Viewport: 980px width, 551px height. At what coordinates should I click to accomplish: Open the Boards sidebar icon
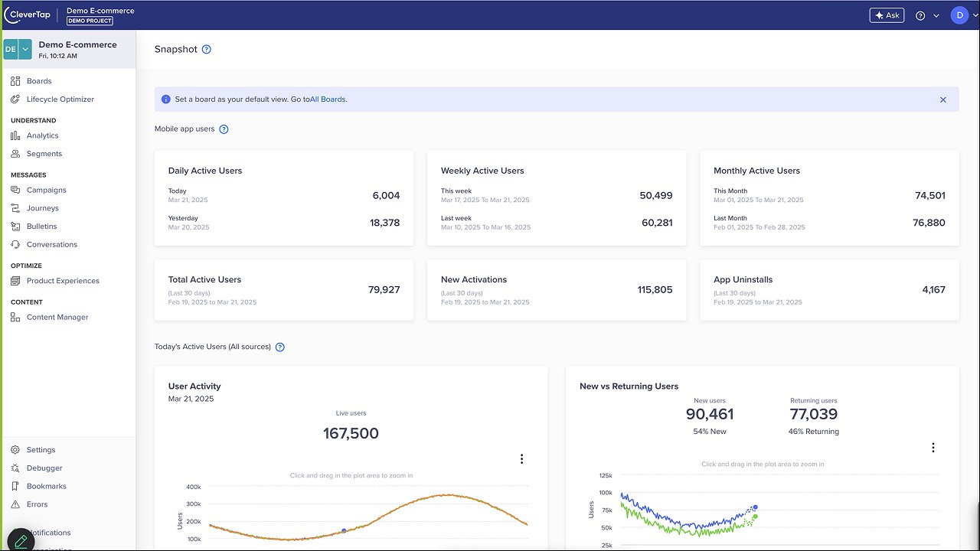tap(15, 81)
